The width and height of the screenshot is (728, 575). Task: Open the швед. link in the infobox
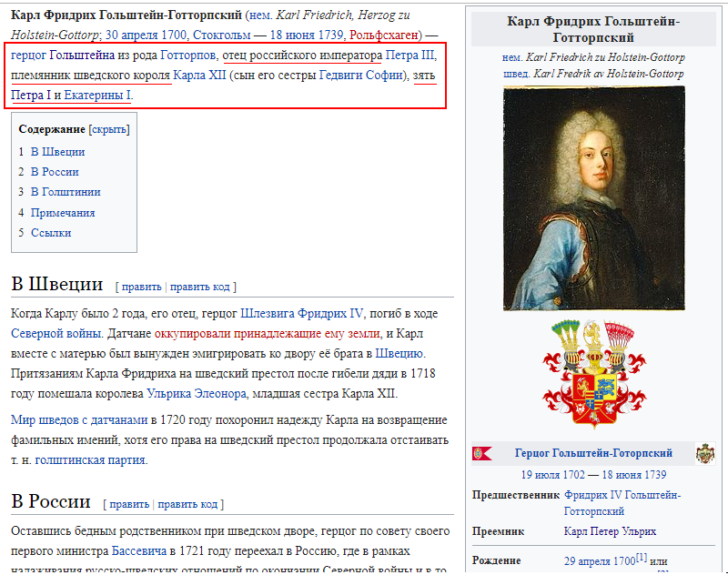click(x=516, y=74)
